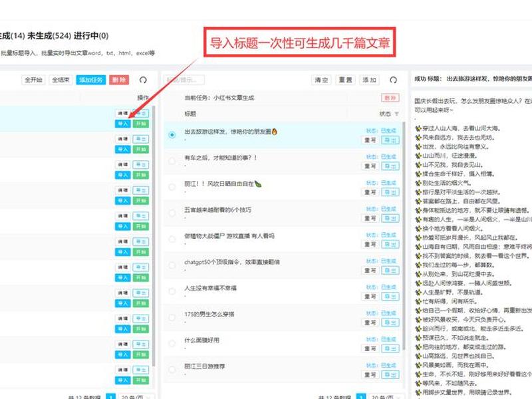Select radio for 出去旅游这样发 title
This screenshot has height=399, width=532.
click(172, 135)
